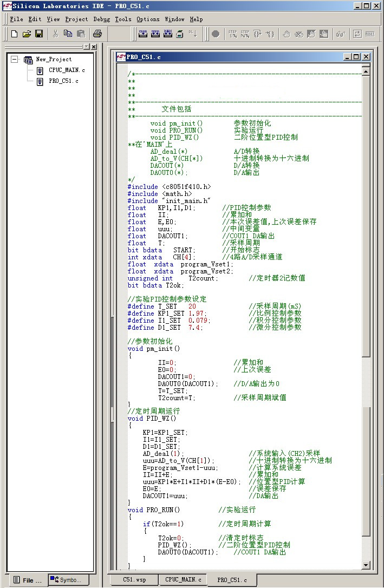384x588 pixels.
Task: Click the Print toolbar icon
Action: 97,34
